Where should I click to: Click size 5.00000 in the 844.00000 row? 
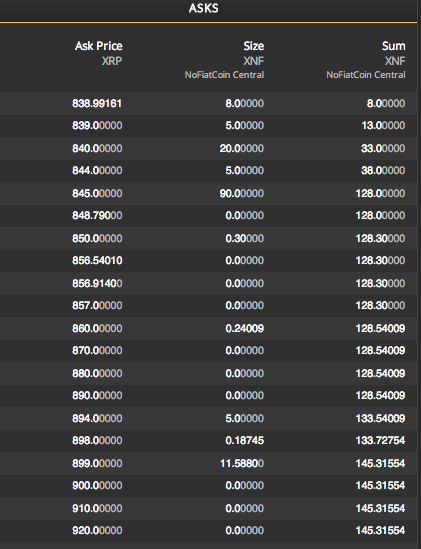click(x=244, y=171)
